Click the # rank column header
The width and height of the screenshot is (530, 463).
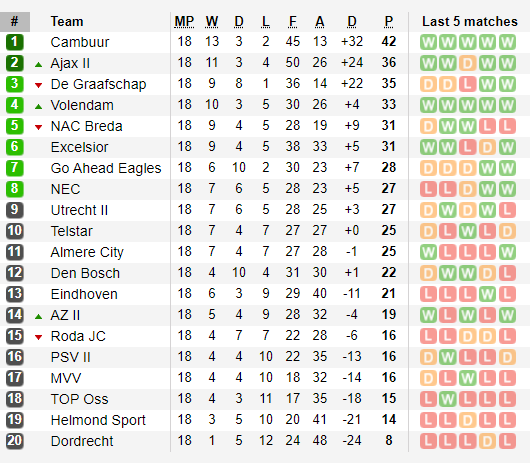pyautogui.click(x=15, y=22)
